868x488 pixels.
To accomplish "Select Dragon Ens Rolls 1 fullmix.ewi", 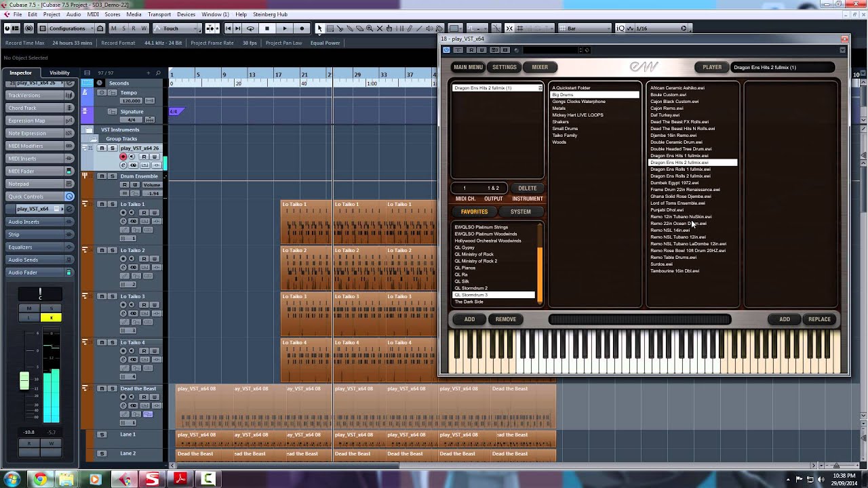I will [x=680, y=169].
